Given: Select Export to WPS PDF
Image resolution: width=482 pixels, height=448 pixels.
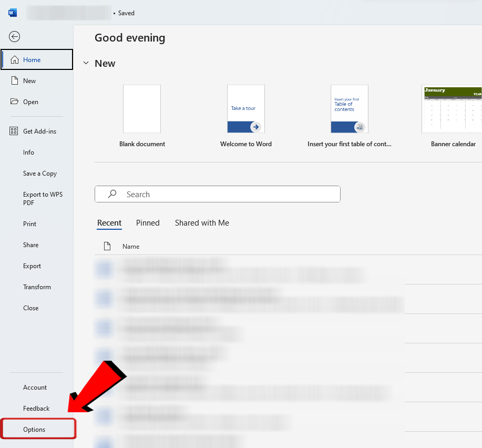Looking at the screenshot, I should point(43,198).
